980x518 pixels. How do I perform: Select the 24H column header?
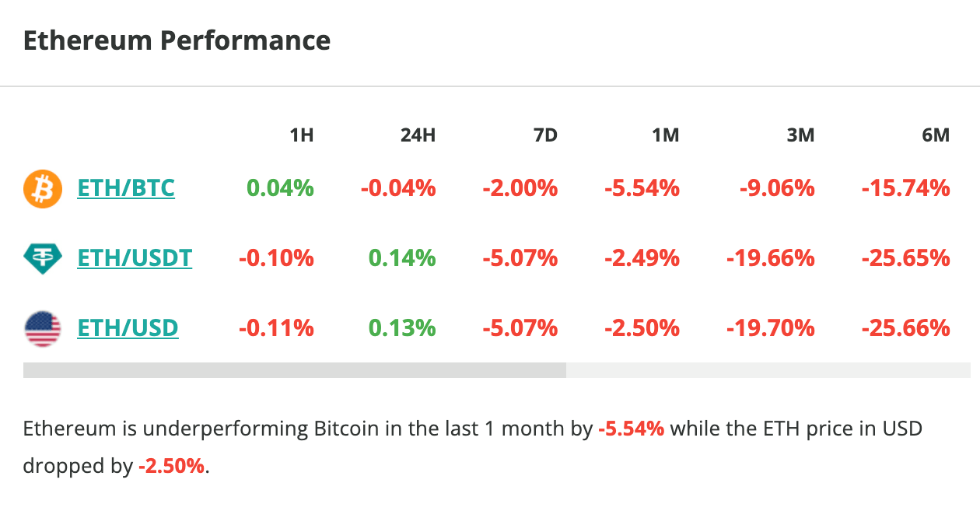coord(418,135)
